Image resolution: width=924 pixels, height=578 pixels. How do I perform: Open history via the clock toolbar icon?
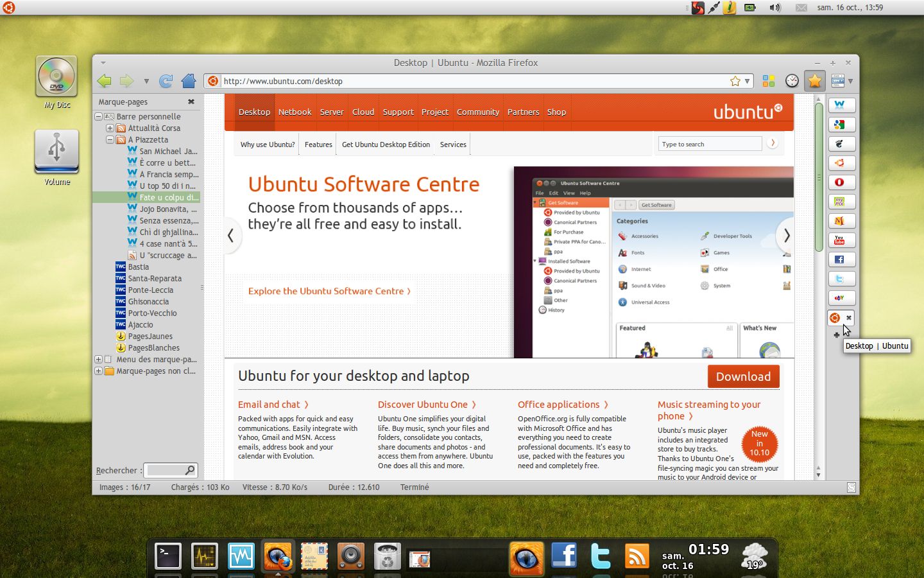[792, 81]
